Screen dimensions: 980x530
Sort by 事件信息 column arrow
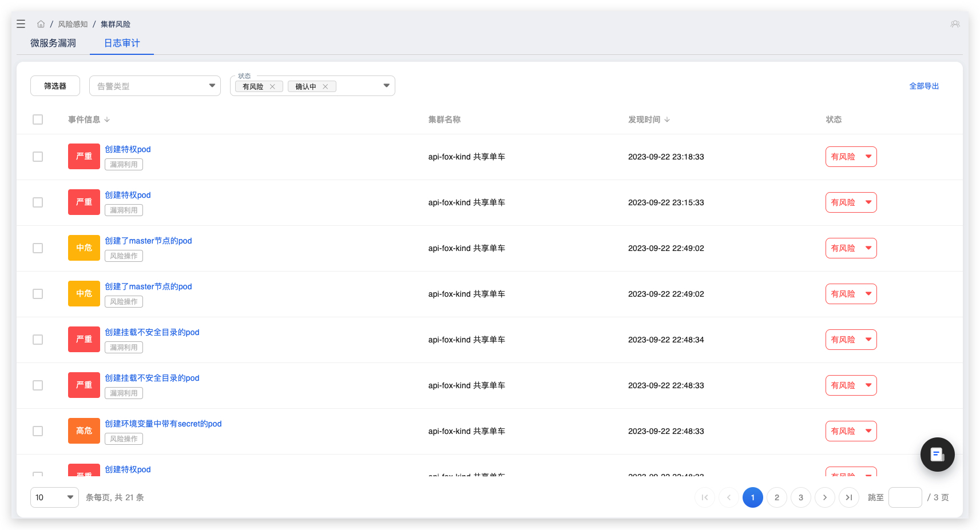coord(107,119)
